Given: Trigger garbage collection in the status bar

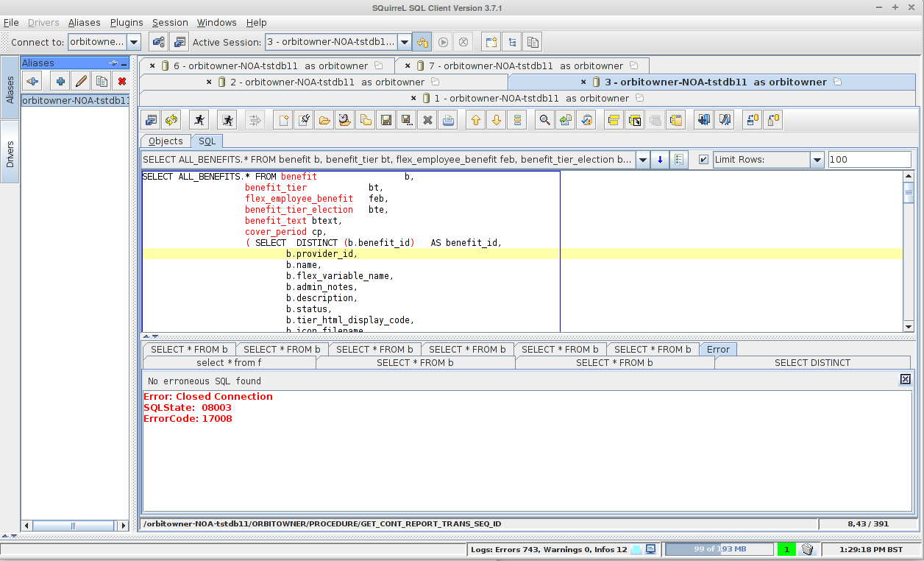Looking at the screenshot, I should 807,549.
